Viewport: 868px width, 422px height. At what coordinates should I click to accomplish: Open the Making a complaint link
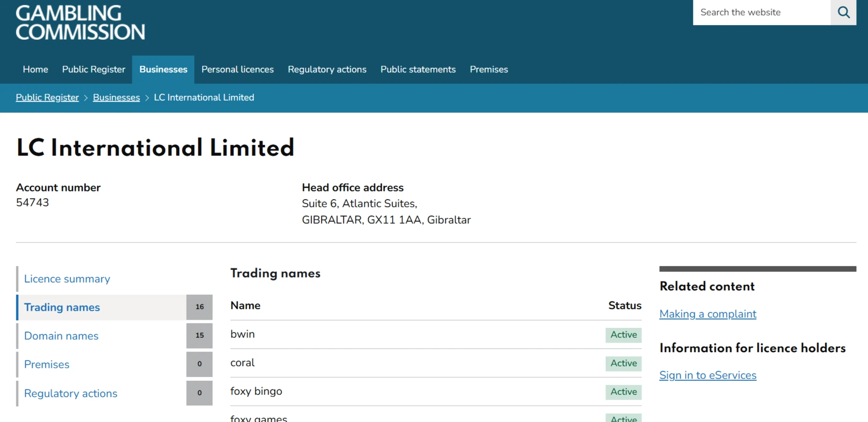708,314
